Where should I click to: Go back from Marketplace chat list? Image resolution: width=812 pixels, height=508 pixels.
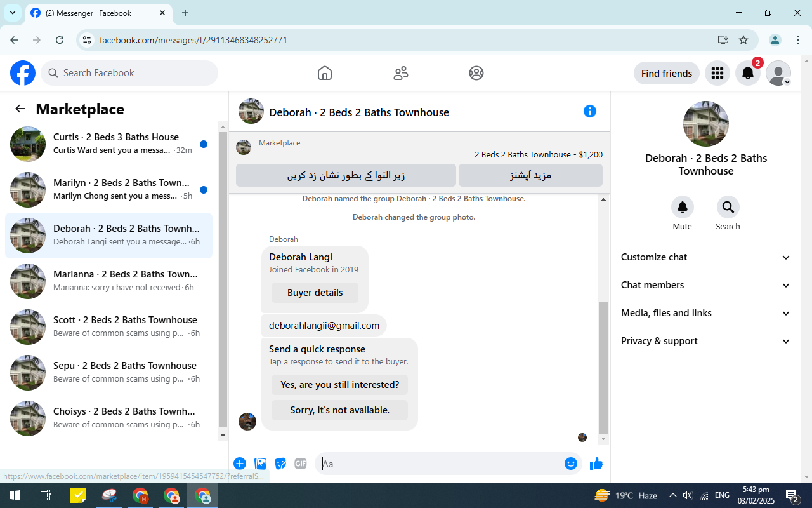(x=20, y=109)
